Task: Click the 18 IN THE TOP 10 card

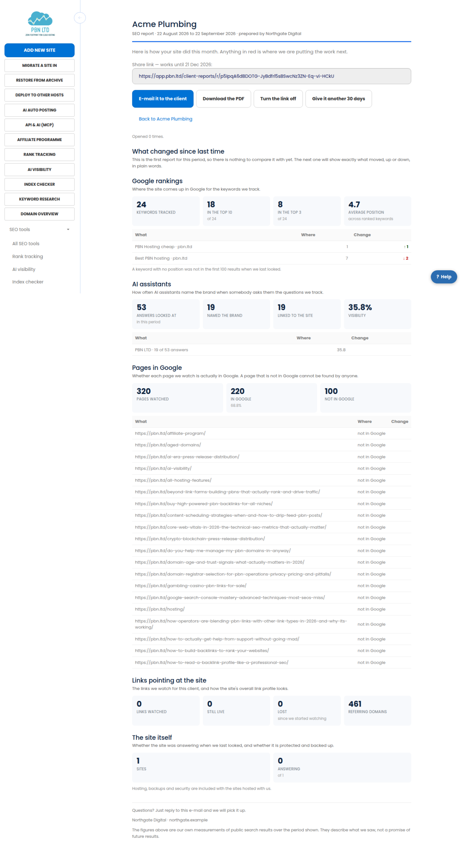Action: click(236, 210)
